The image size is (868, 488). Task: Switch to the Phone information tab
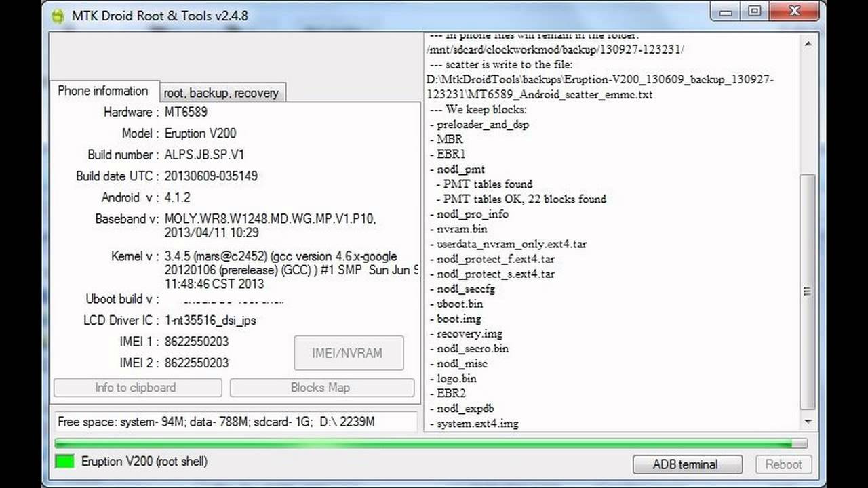(102, 91)
